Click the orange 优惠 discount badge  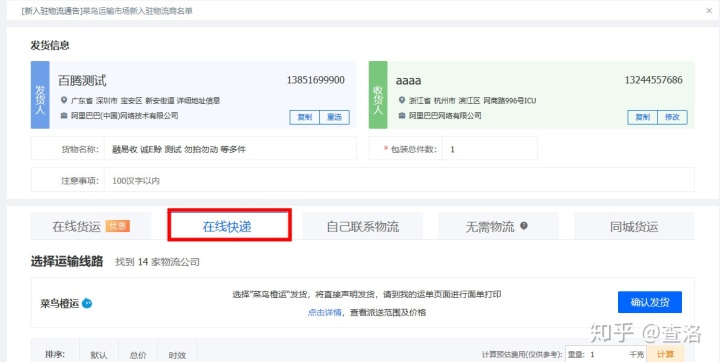point(118,226)
